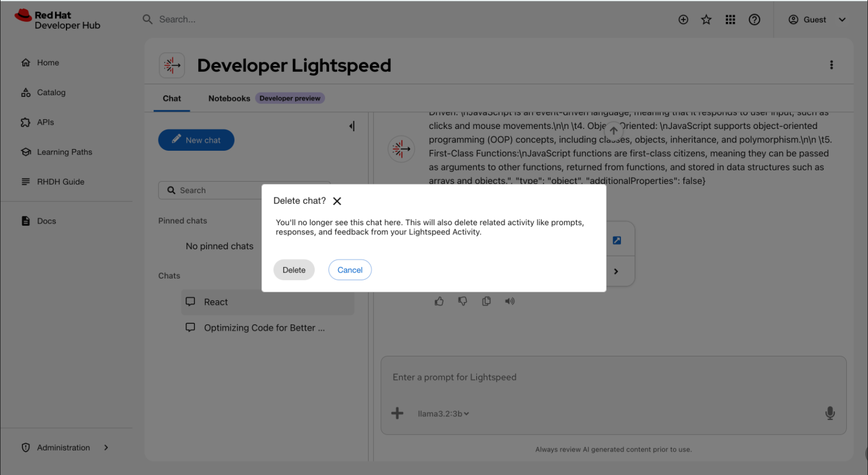
Task: Open the Guest profile dropdown
Action: pyautogui.click(x=817, y=20)
